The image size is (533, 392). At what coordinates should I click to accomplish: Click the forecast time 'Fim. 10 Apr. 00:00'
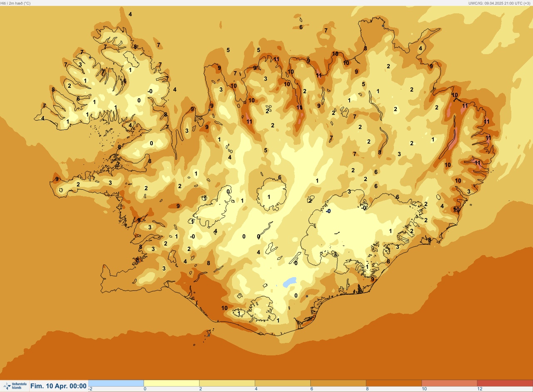[58, 386]
